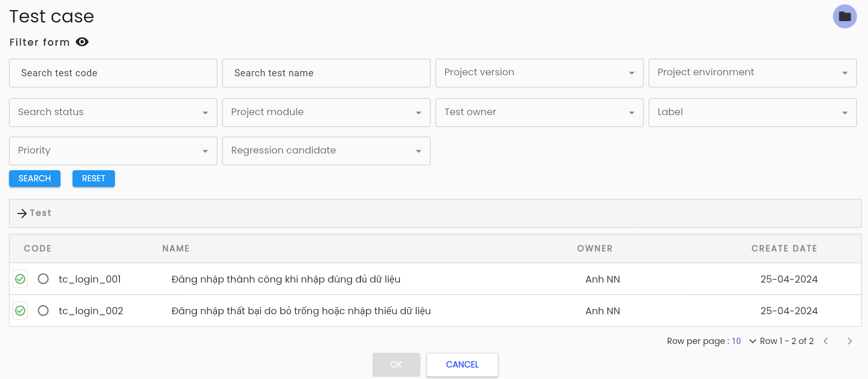
Task: Click the RESET button
Action: tap(94, 178)
